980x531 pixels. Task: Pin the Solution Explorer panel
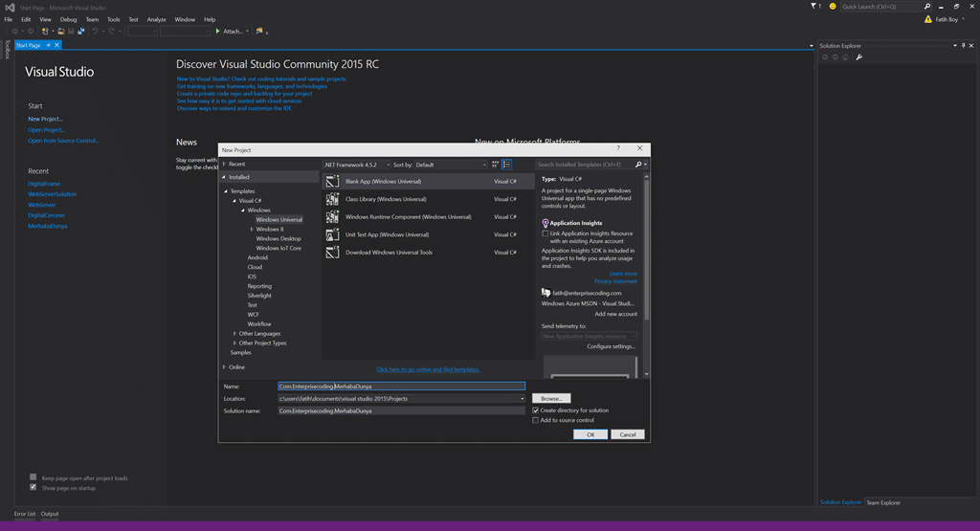pos(963,46)
